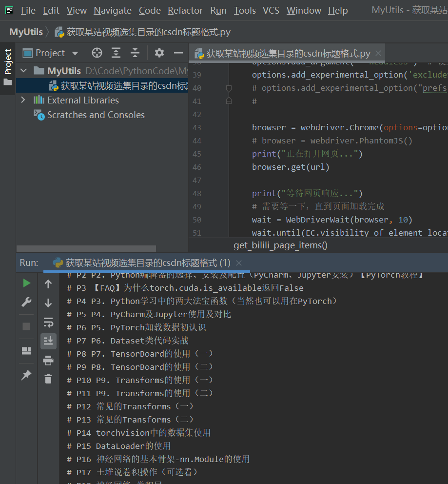Close the csdn标题格式.py editor tab
This screenshot has width=448, height=484.
click(378, 53)
